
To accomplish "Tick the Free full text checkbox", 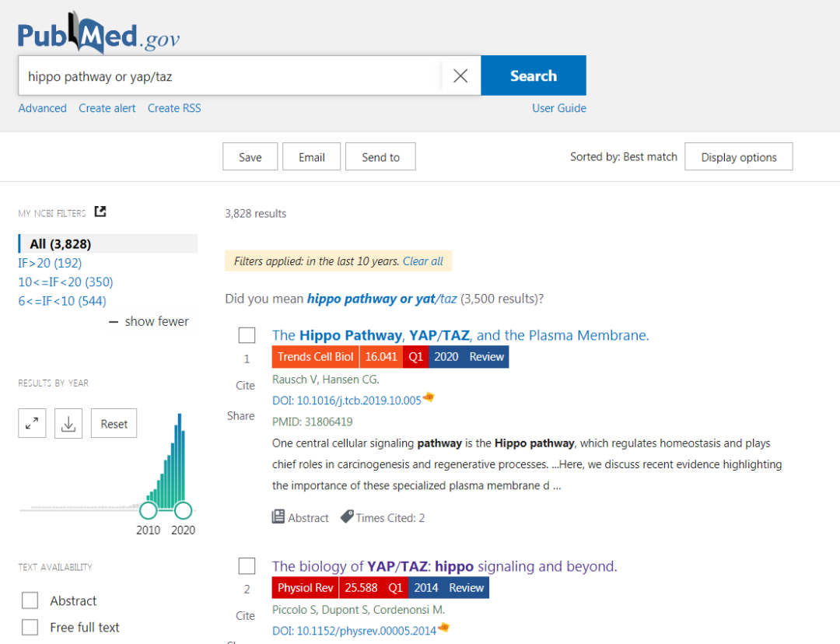I will pos(30,627).
